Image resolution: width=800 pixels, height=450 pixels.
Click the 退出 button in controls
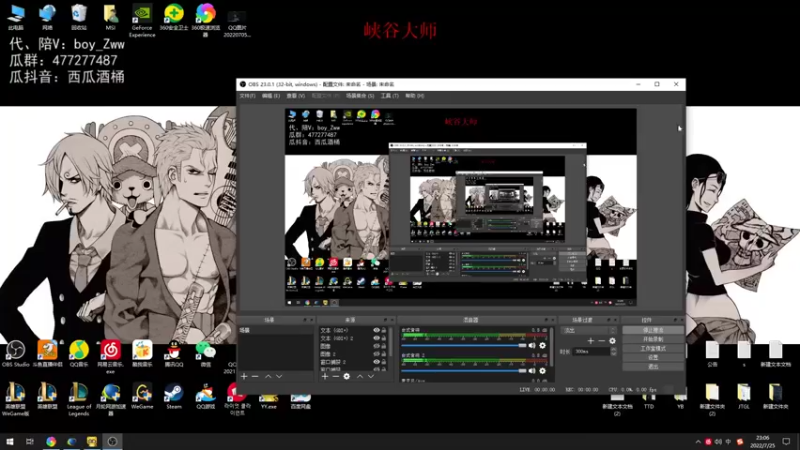click(653, 367)
